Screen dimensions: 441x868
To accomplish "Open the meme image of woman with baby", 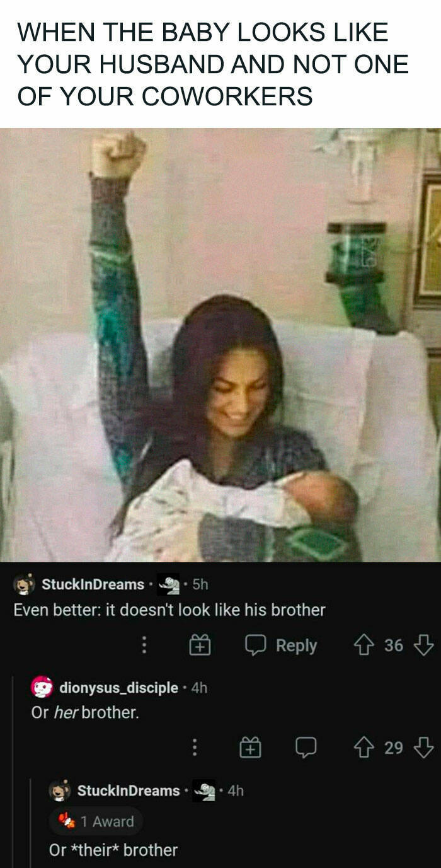I will pyautogui.click(x=220, y=345).
